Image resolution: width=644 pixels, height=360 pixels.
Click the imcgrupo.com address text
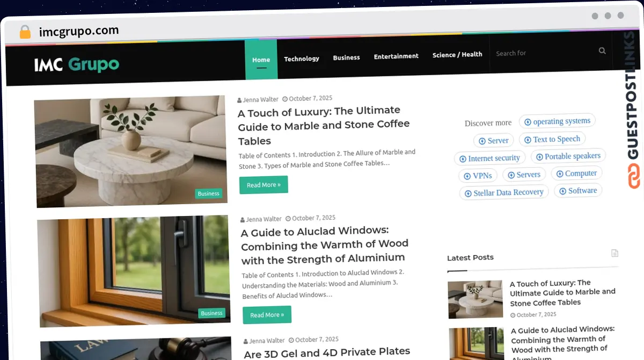tap(79, 31)
